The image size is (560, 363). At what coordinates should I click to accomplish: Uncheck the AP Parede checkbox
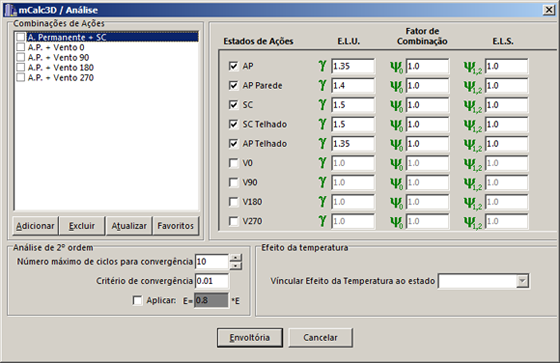tap(233, 85)
